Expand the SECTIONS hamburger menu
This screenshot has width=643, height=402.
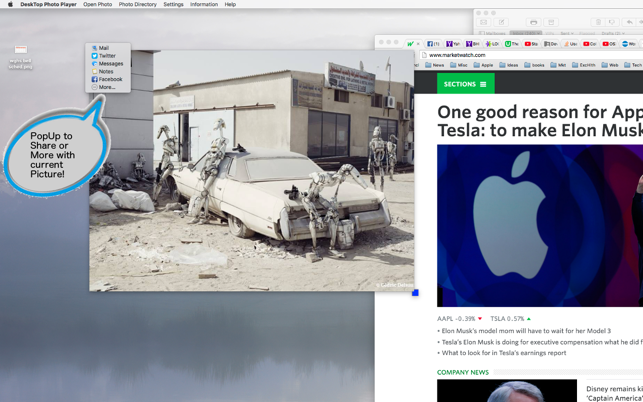[x=465, y=84]
